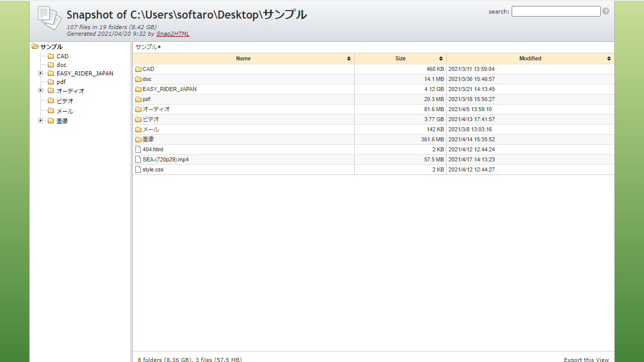Click the サンプル breadcrumb link
The height and width of the screenshot is (362, 644).
[x=146, y=47]
